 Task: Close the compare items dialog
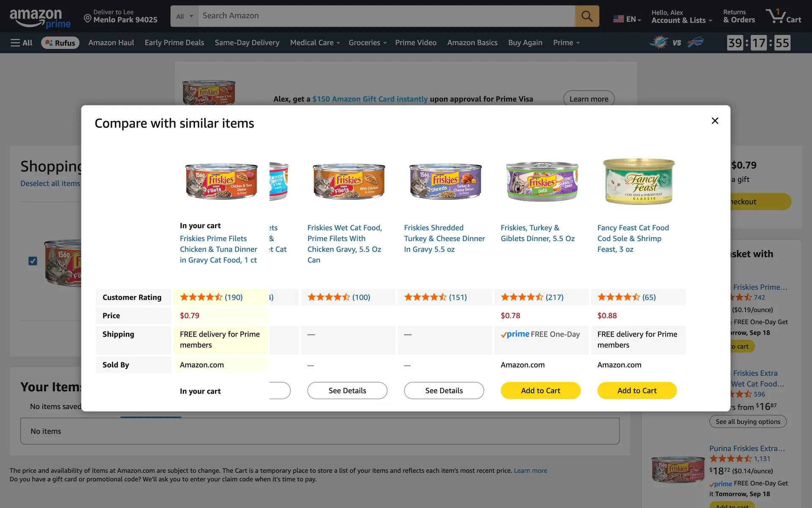[x=715, y=121]
